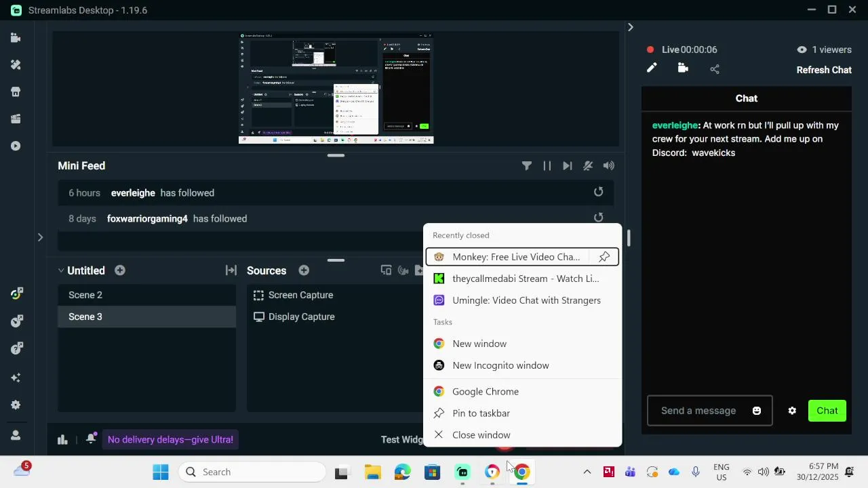
Task: Share the stream via share icon
Action: (x=715, y=69)
